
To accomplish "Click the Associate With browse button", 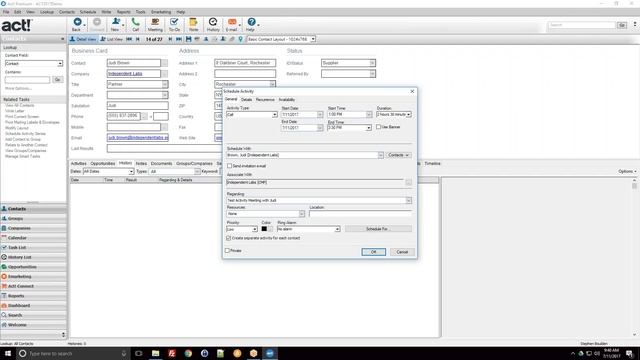I will [x=409, y=182].
